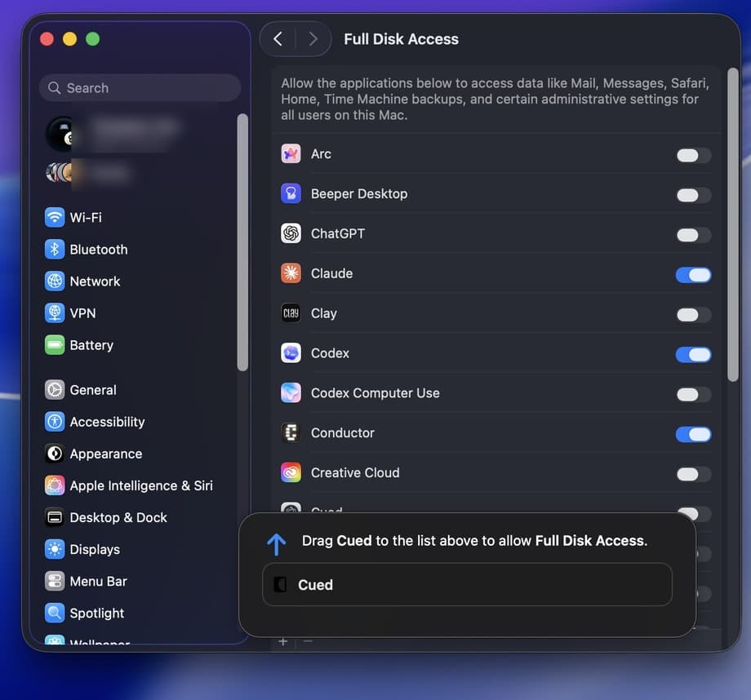This screenshot has width=751, height=700.
Task: Click the Codex Computer Use icon
Action: tap(291, 392)
